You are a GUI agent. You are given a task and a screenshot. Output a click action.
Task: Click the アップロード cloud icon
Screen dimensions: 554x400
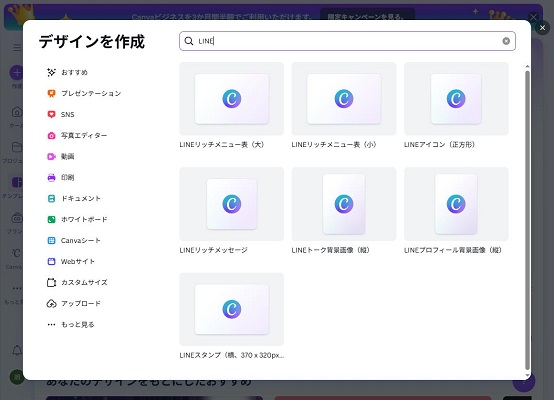point(51,304)
